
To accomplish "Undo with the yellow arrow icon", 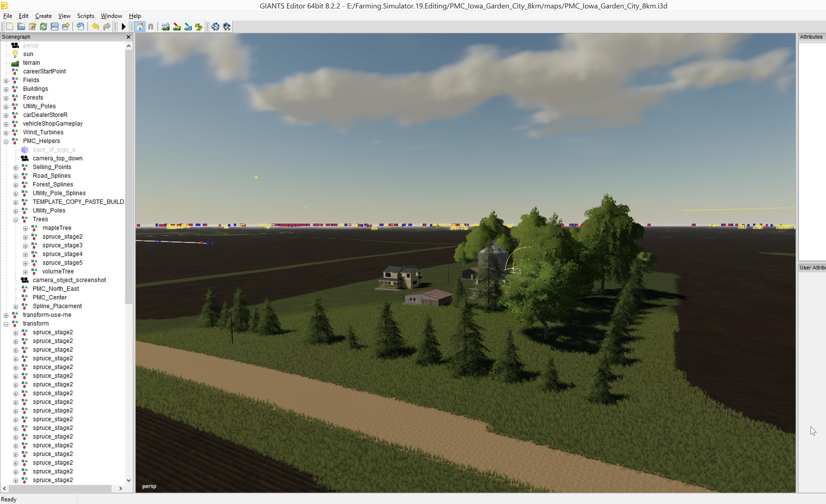I will 96,27.
